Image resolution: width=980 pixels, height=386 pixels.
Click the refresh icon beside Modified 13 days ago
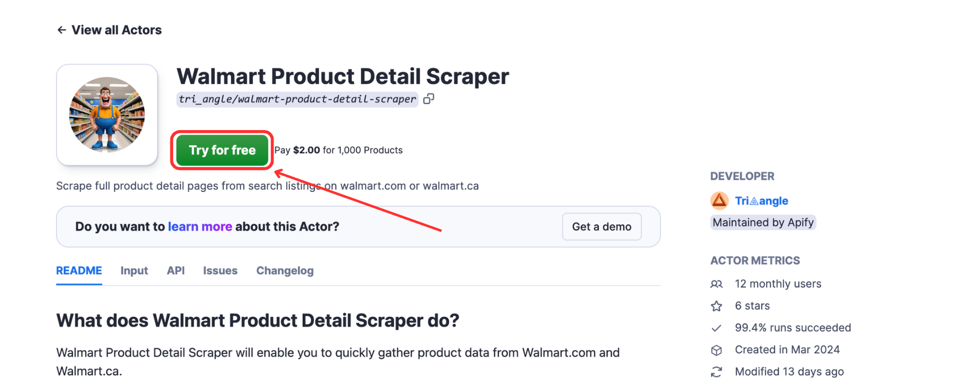[717, 372]
